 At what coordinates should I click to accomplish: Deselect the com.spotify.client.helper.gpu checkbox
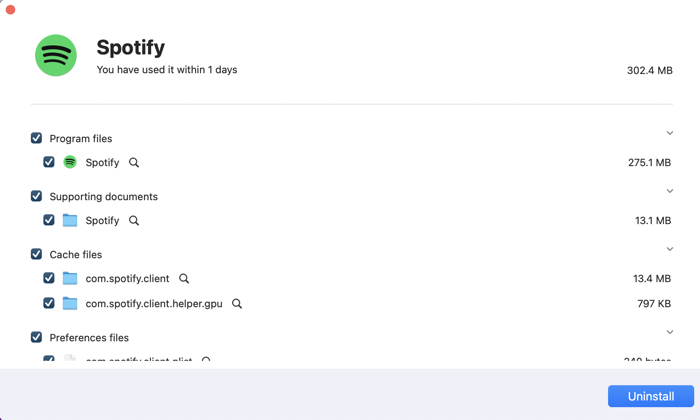point(49,303)
